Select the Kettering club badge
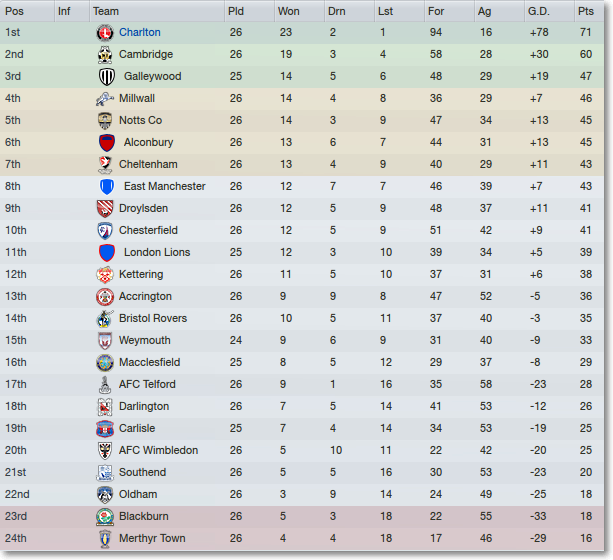613x560 pixels. [x=105, y=275]
